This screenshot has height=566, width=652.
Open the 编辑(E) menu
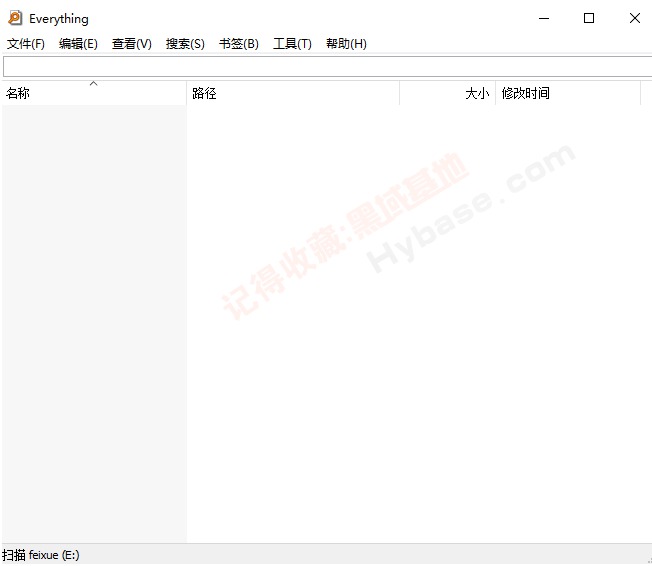coord(78,44)
